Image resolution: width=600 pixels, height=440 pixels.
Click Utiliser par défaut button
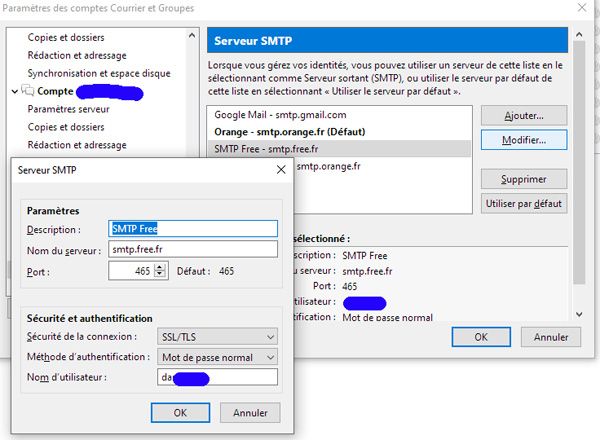coord(524,204)
